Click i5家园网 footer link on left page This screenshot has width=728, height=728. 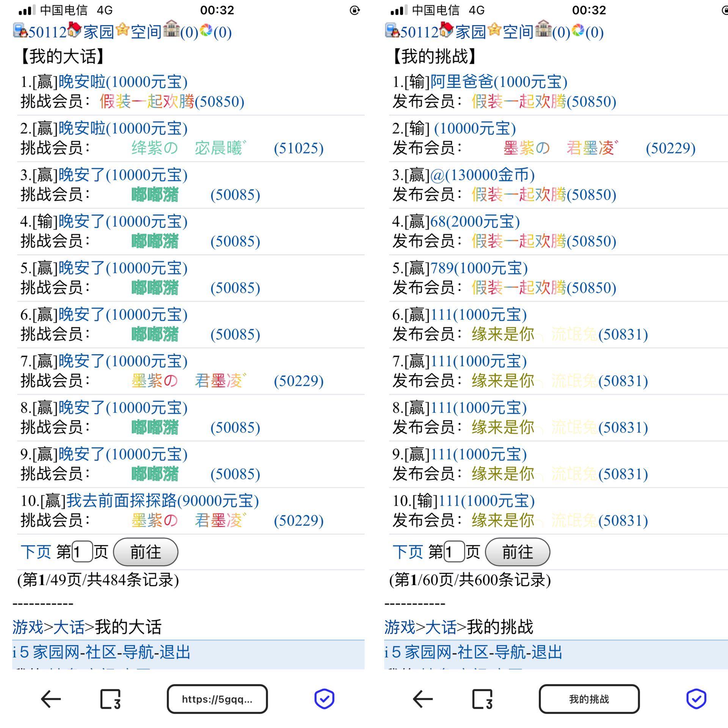tap(46, 653)
